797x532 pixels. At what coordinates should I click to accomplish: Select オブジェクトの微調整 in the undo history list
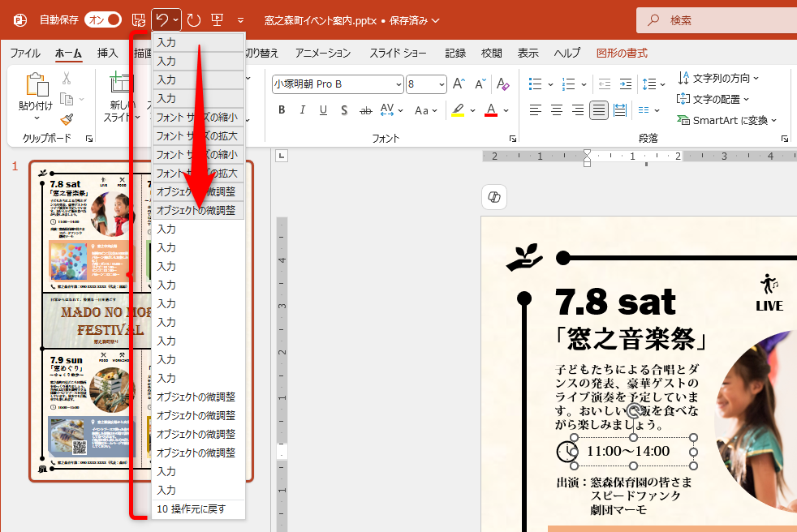click(x=197, y=209)
